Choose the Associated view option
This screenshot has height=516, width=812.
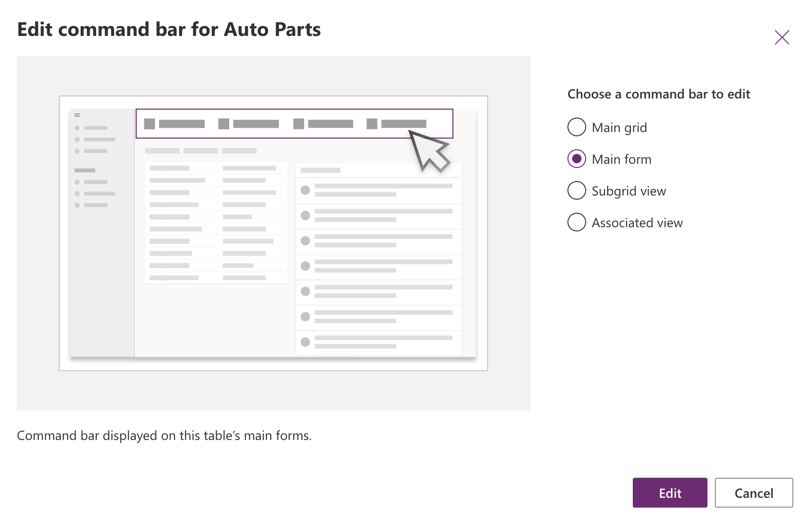(577, 223)
